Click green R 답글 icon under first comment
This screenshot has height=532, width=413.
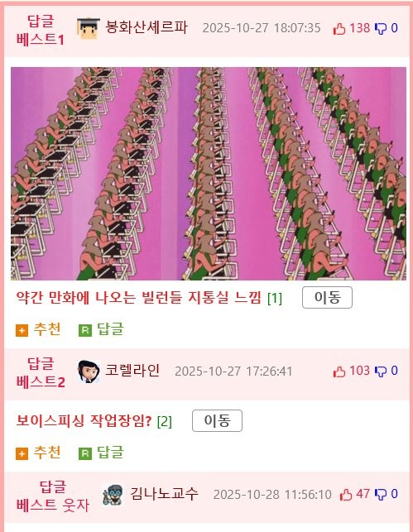[85, 330]
